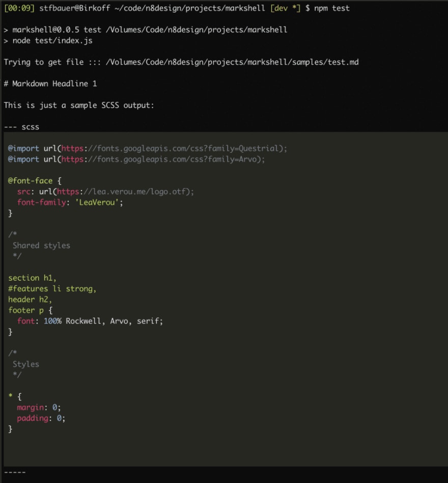448x483 pixels.
Task: Click the '--- scss' code fence marker
Action: coord(21,127)
